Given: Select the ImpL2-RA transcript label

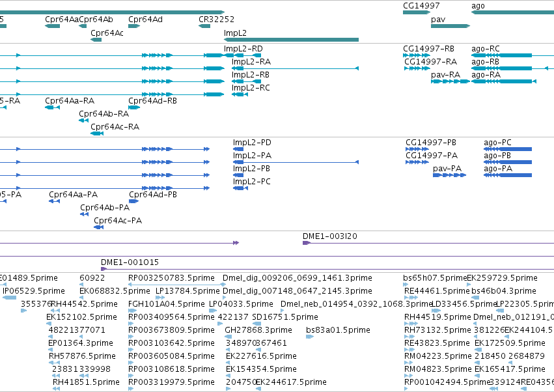Looking at the screenshot, I should 251,62.
